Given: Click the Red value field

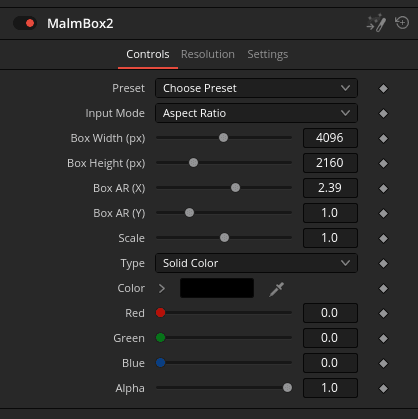Looking at the screenshot, I should click(330, 313).
